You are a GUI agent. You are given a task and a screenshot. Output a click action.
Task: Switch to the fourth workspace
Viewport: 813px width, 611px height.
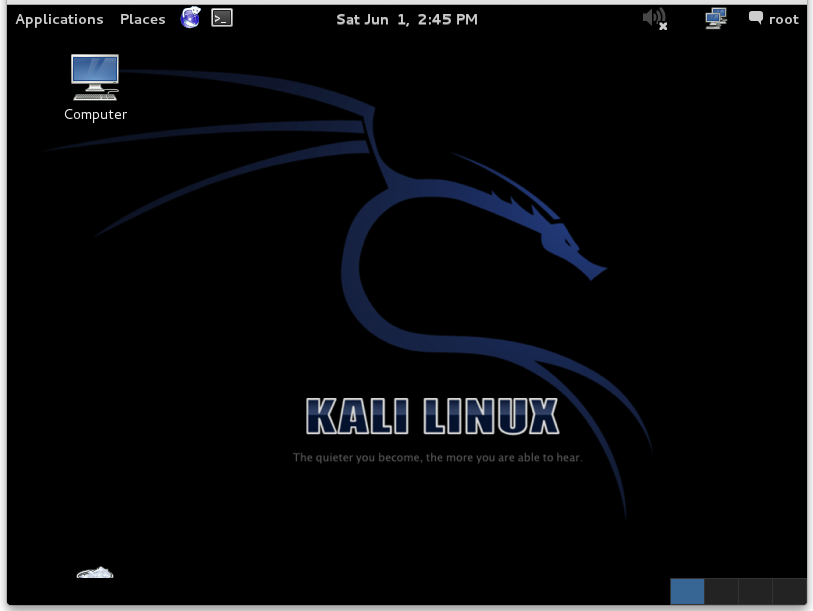pos(789,591)
